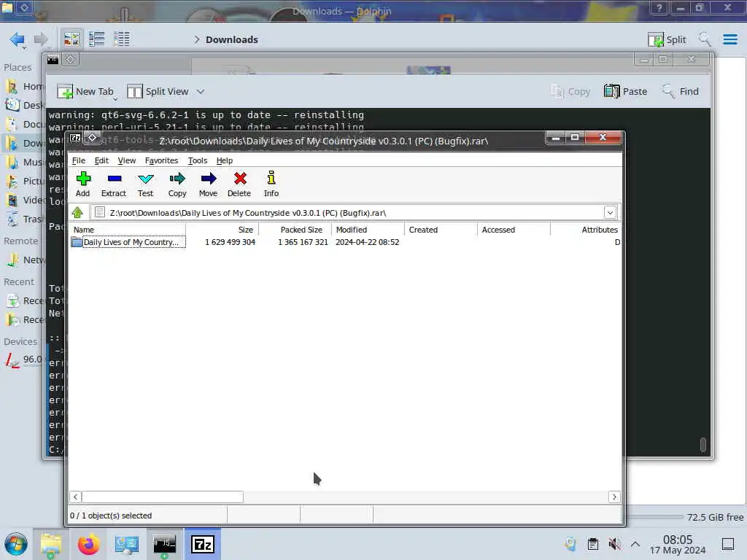Expand the Split View dropdown arrow in terminal

(x=201, y=91)
